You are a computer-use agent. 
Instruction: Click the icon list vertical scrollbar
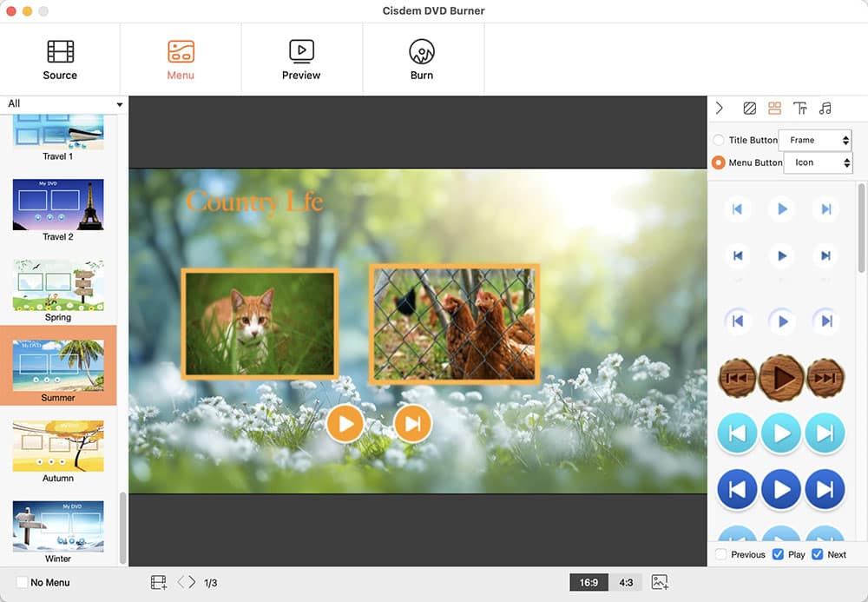(861, 228)
